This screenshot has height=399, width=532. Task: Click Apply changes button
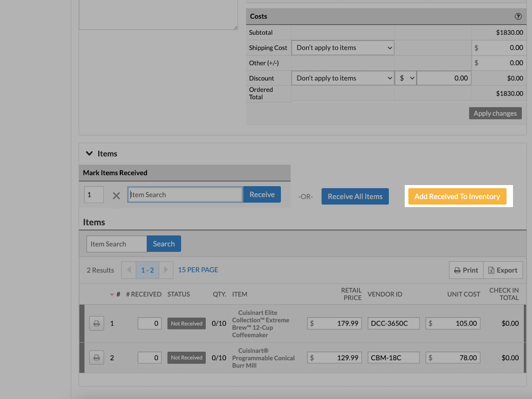(495, 113)
